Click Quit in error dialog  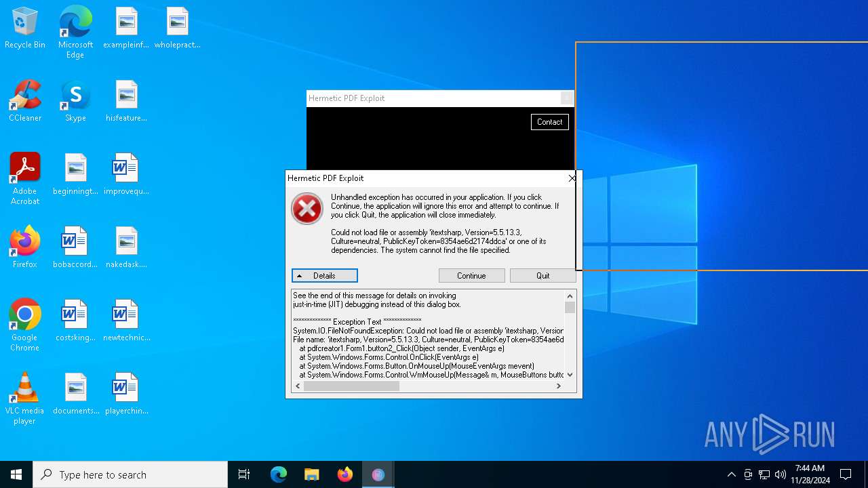tap(542, 276)
